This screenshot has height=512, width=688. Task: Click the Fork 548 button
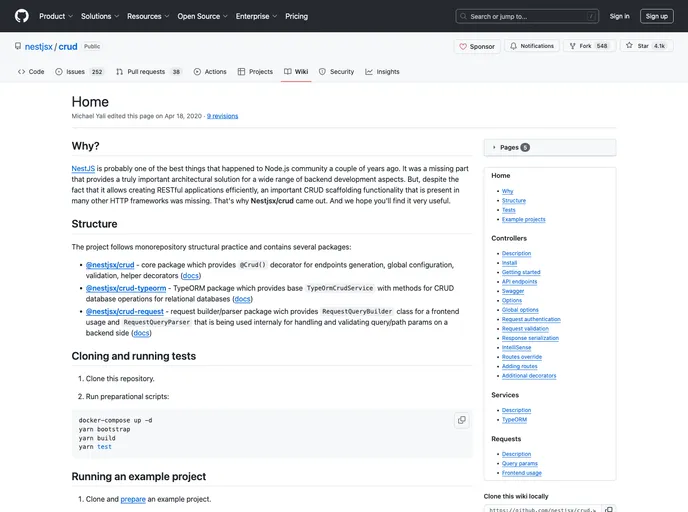590,46
